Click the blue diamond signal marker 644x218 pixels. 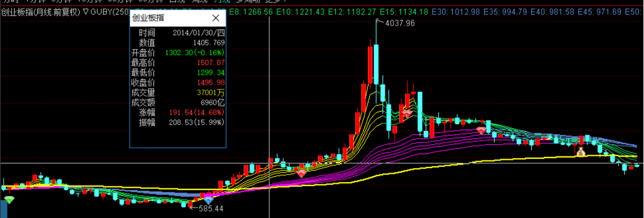pos(209,200)
